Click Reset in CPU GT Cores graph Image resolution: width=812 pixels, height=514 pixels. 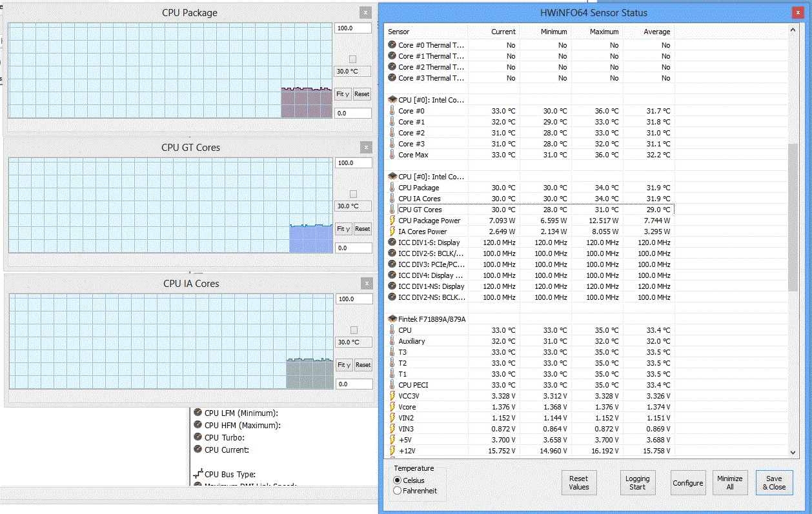coord(363,229)
